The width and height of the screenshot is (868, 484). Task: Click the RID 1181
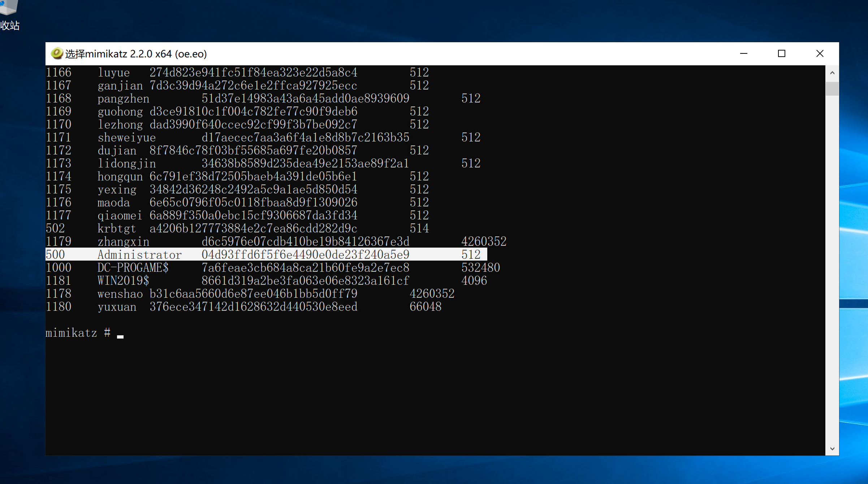(x=59, y=281)
